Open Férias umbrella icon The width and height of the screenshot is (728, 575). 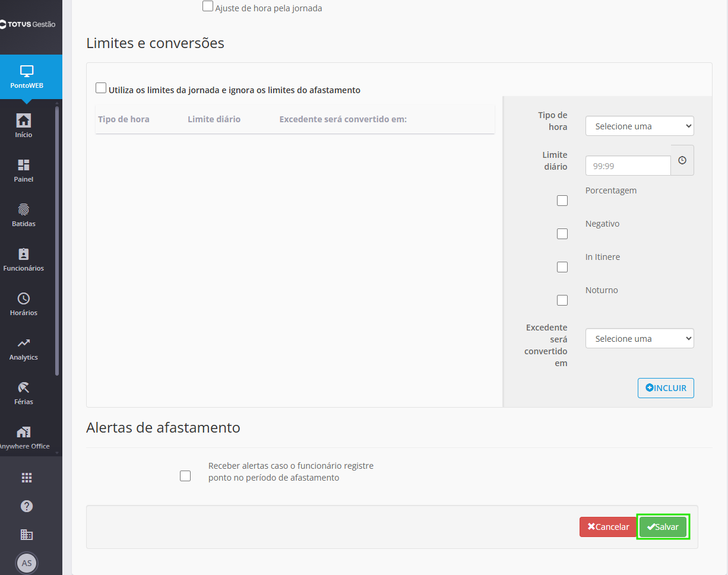click(24, 387)
